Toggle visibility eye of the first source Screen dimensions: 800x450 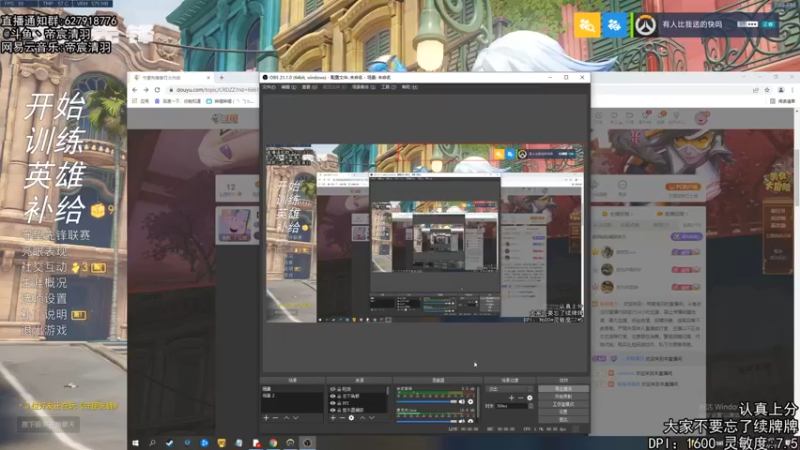[333, 389]
